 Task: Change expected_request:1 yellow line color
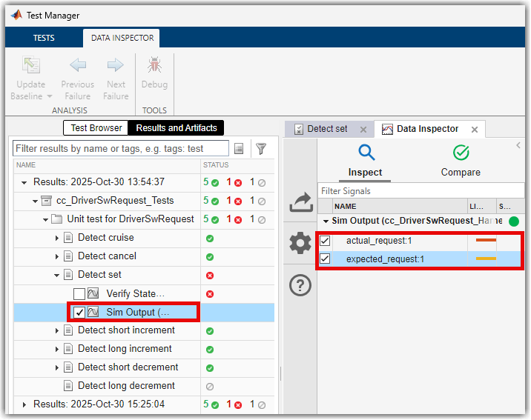click(x=486, y=259)
